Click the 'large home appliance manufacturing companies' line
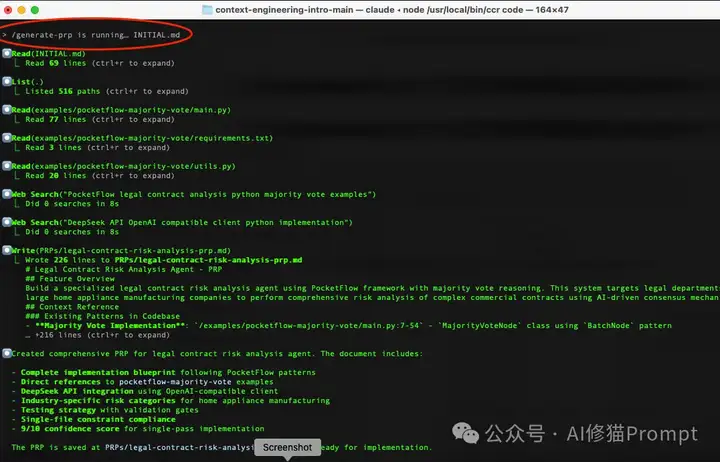The image size is (720, 462). click(x=372, y=298)
